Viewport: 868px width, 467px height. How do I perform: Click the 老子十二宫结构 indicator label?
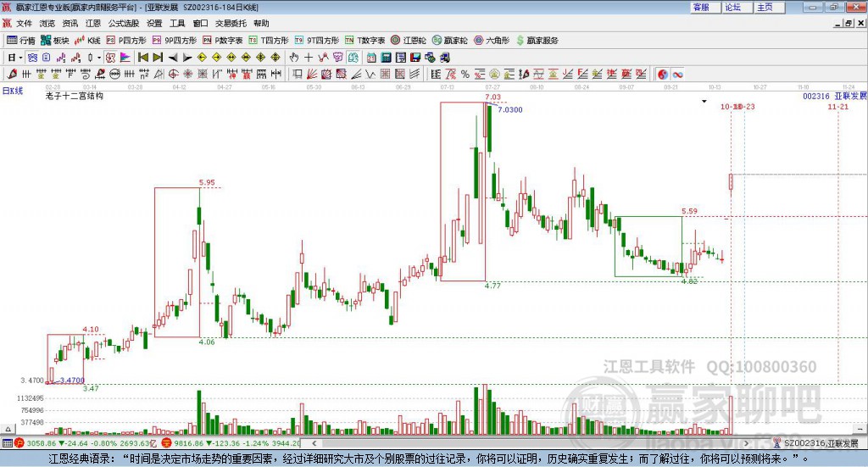(x=75, y=96)
